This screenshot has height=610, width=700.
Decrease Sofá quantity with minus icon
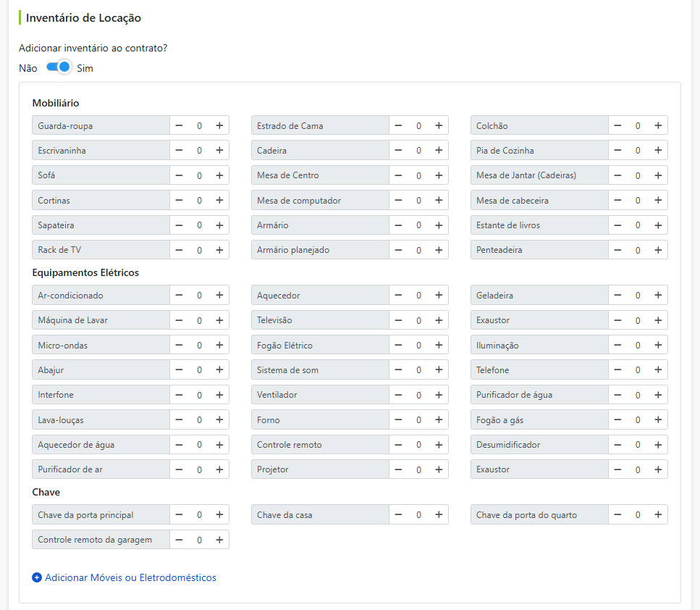[179, 175]
